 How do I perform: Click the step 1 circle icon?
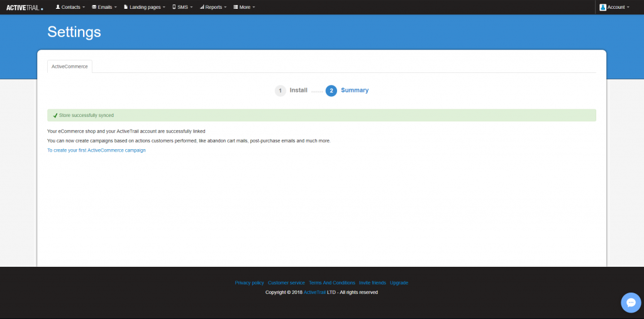point(280,91)
